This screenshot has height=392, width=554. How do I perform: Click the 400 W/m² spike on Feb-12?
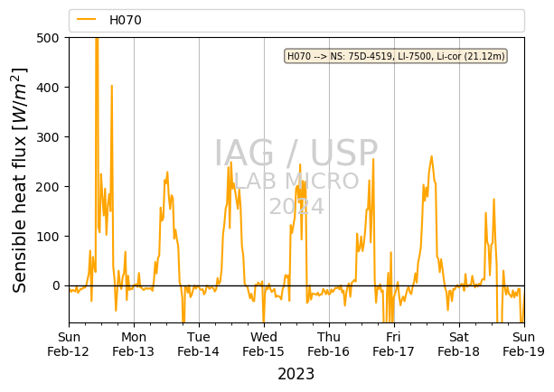(112, 86)
